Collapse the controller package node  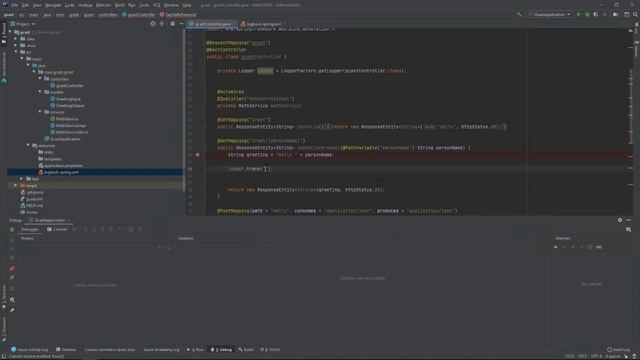tap(40, 78)
